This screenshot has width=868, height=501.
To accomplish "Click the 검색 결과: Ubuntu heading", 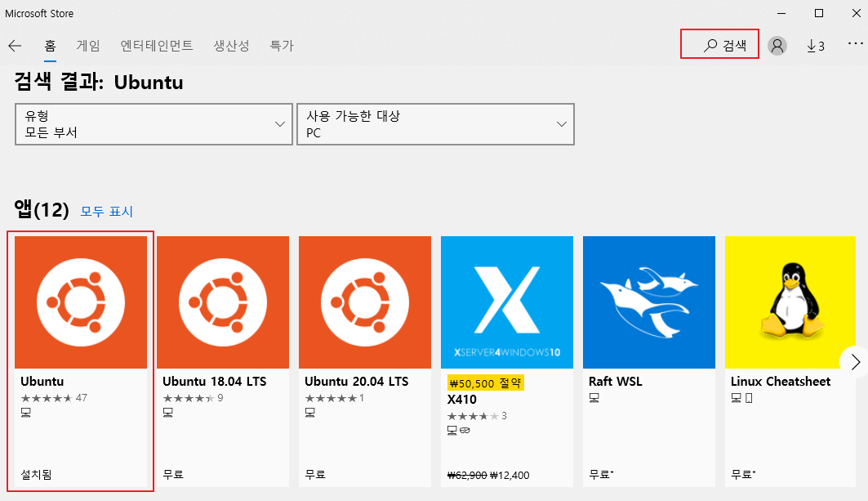I will 99,82.
